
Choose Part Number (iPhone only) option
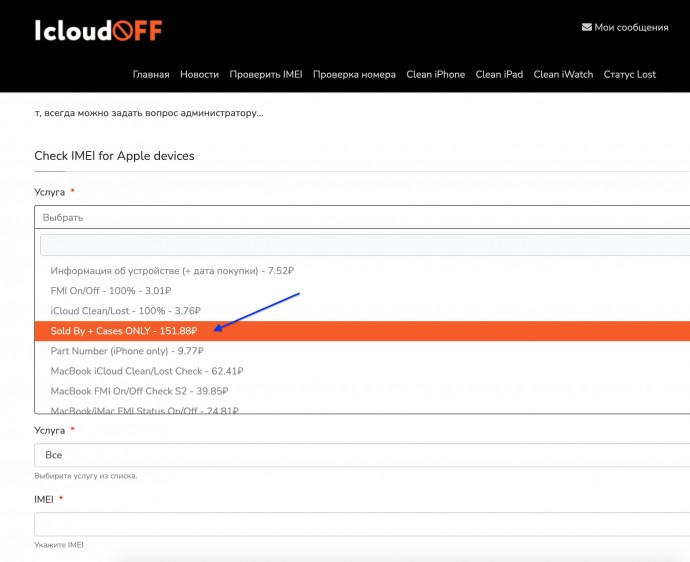tap(127, 351)
